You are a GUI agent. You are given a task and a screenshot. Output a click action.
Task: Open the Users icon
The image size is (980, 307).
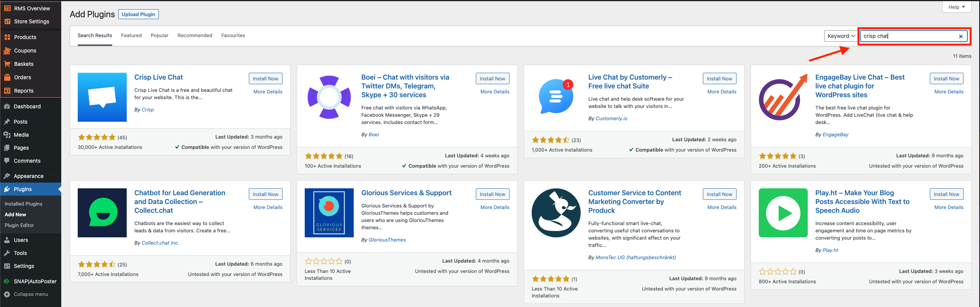(7, 240)
